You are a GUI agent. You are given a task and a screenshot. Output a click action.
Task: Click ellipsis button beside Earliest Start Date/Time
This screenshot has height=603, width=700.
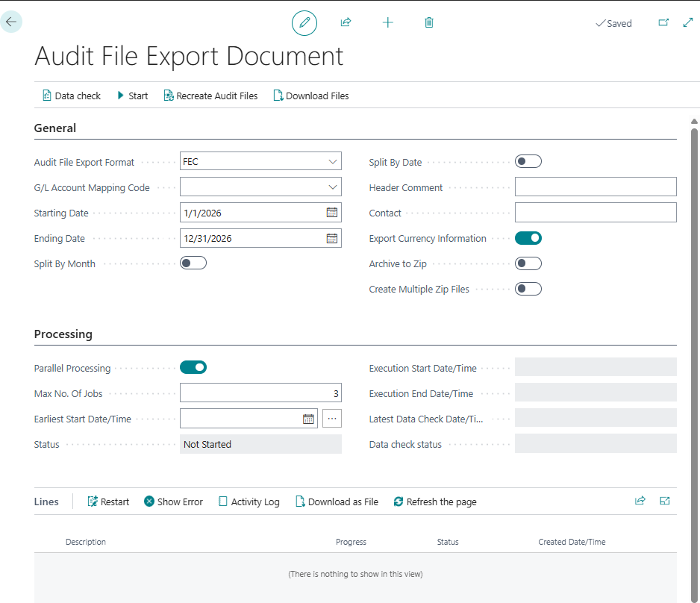[x=332, y=419]
